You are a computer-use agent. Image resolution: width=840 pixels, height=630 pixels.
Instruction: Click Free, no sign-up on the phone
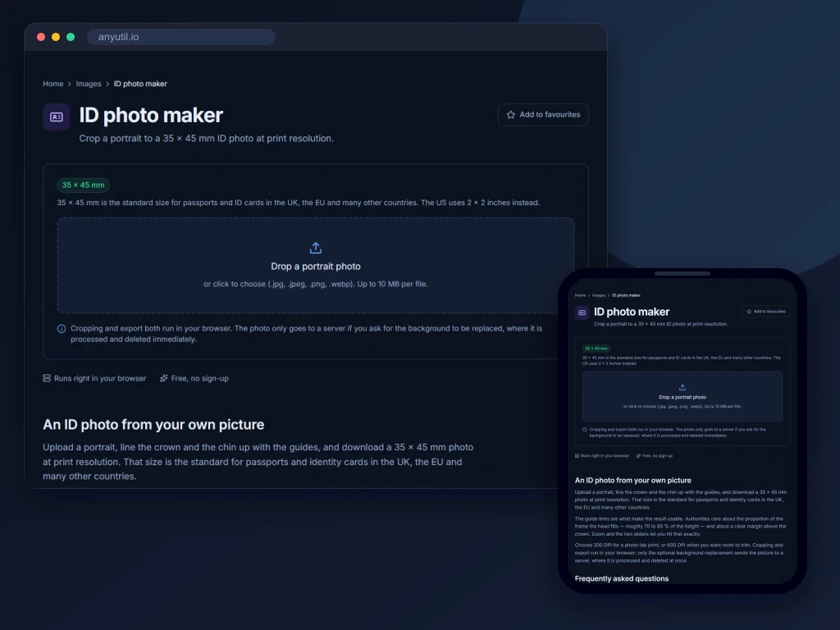(x=654, y=456)
